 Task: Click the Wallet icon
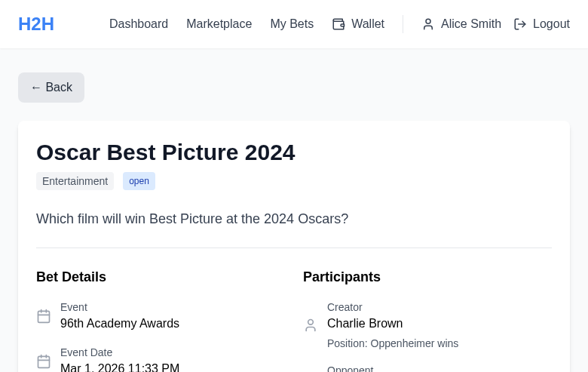click(338, 24)
